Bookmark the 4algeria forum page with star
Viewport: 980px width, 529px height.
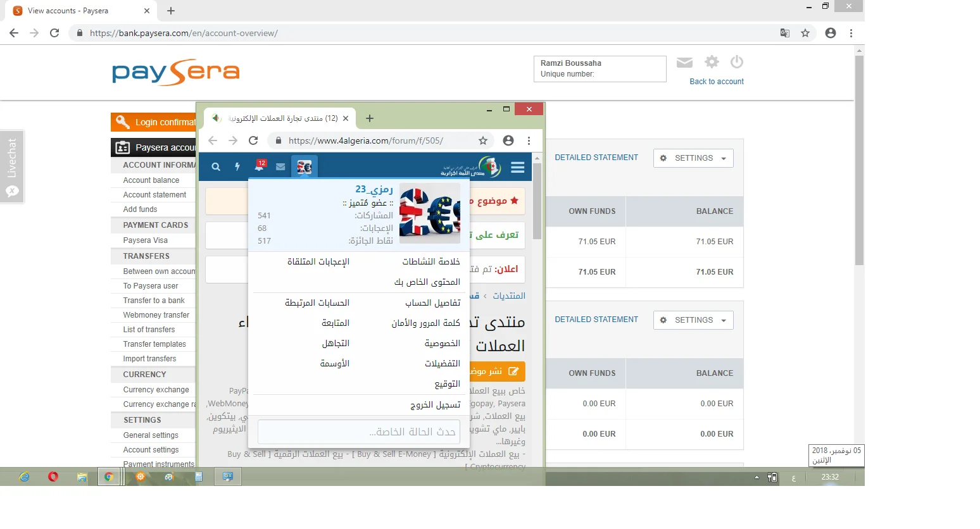tap(483, 140)
